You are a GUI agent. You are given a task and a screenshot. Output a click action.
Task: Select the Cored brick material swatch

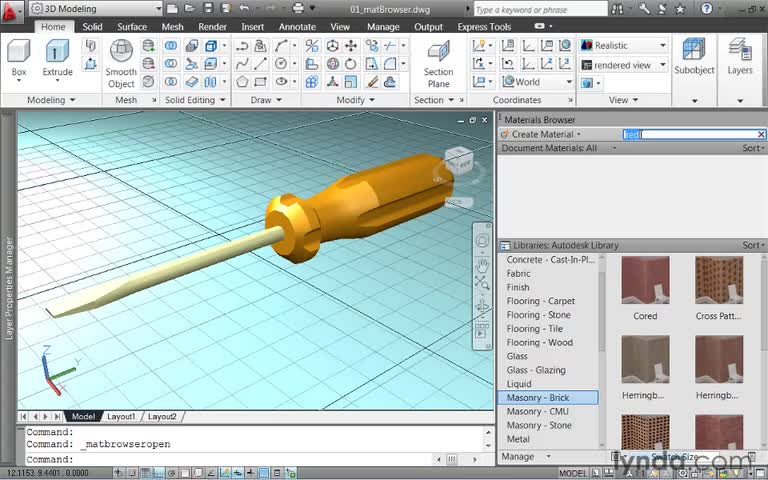pyautogui.click(x=645, y=280)
